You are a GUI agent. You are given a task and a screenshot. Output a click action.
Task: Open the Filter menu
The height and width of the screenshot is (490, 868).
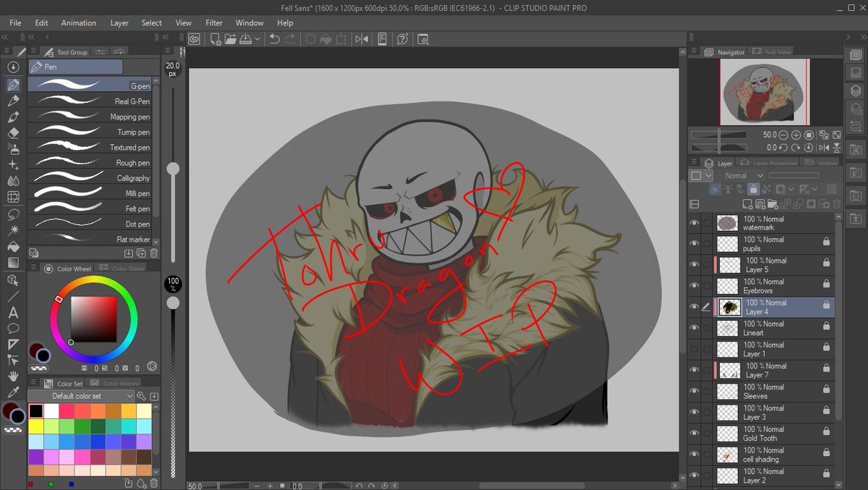pos(214,22)
